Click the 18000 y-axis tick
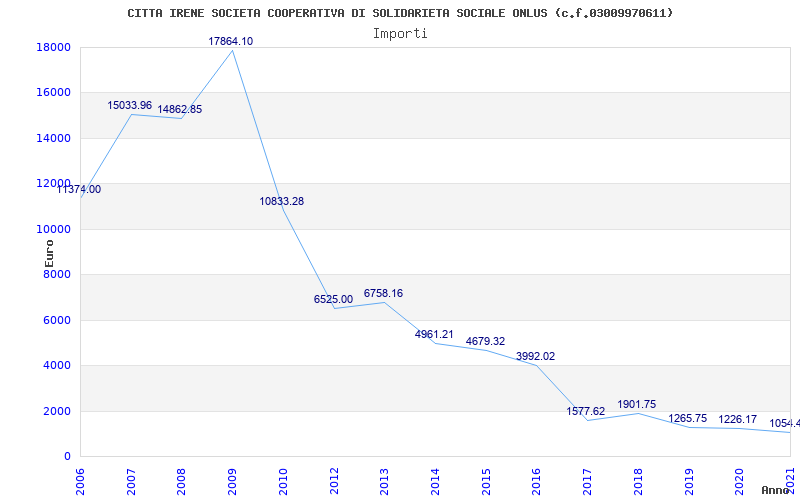This screenshot has width=800, height=500. (53, 47)
